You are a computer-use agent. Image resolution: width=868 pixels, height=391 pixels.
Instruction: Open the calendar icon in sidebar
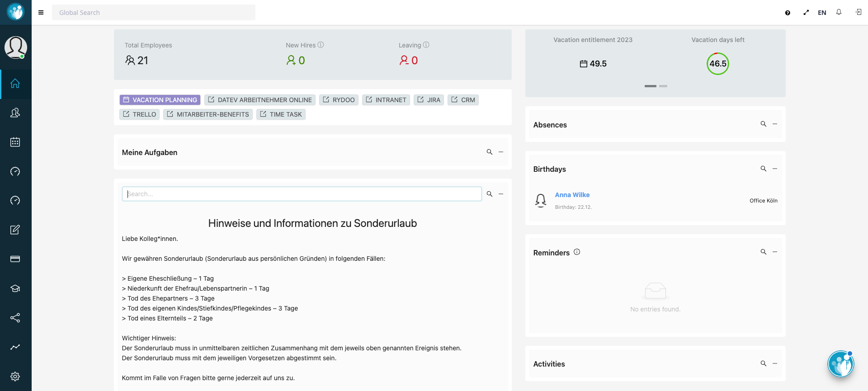point(15,142)
